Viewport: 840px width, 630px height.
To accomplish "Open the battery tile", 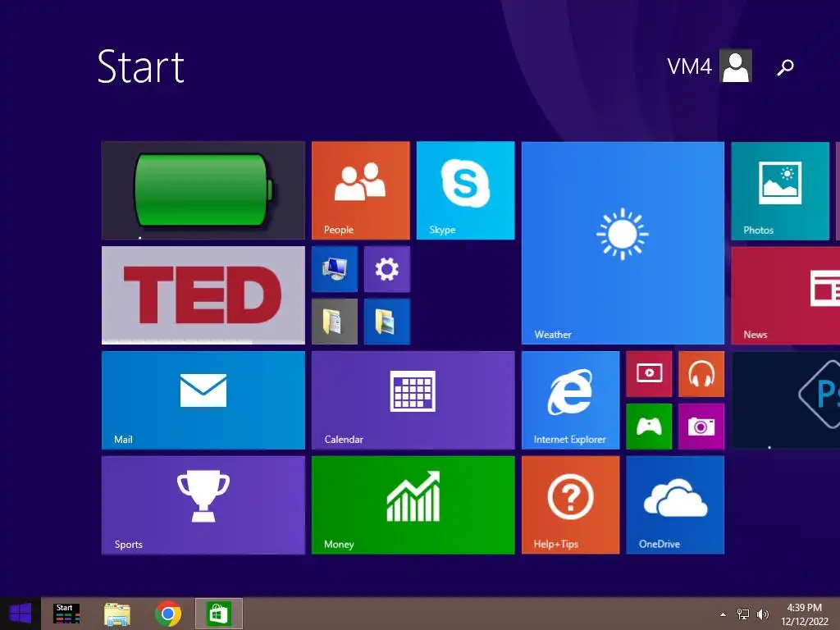I will tap(203, 190).
